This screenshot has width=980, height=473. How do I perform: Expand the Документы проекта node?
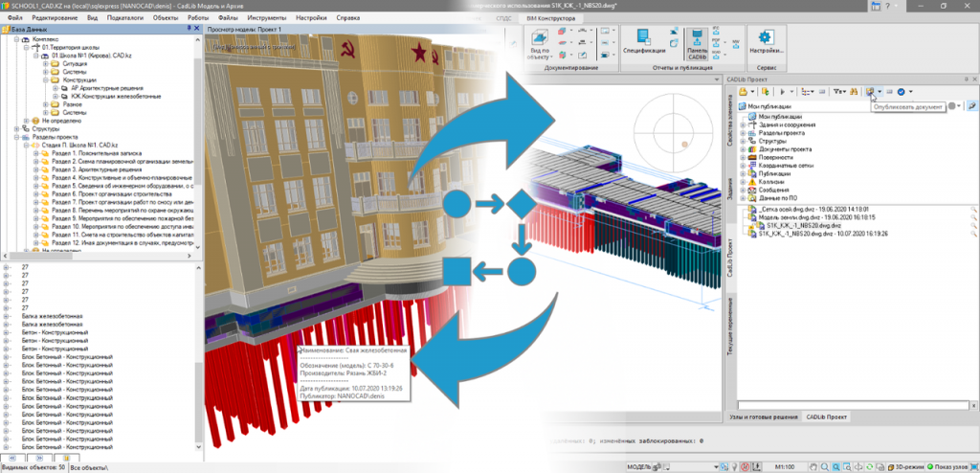(743, 149)
